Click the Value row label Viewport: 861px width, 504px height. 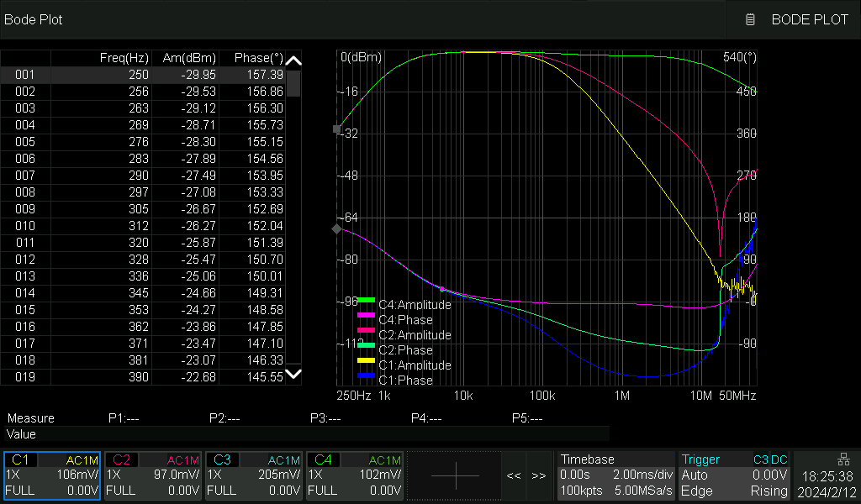[21, 434]
